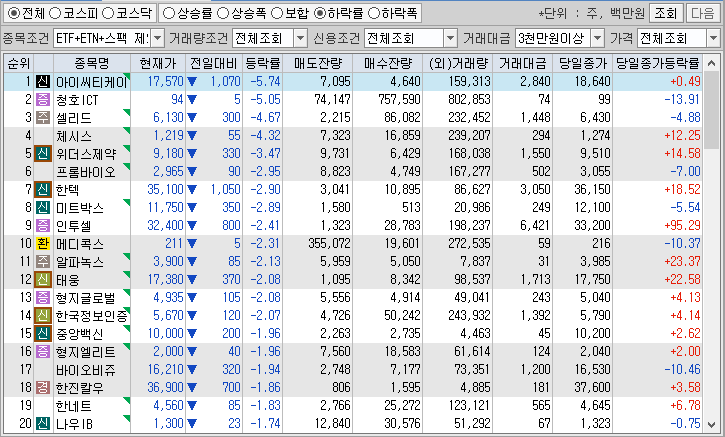
Task: Sort by the 매도잔량 column header
Action: [x=317, y=63]
